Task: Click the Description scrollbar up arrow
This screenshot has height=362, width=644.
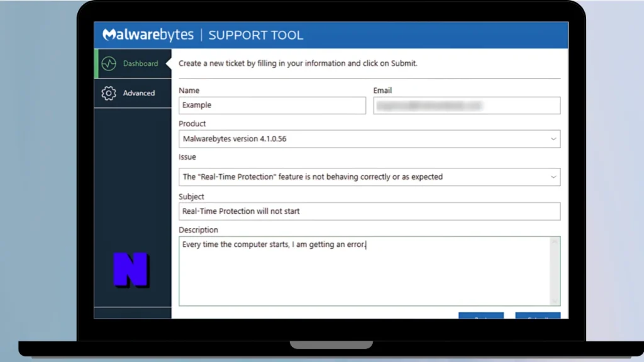Action: point(555,242)
